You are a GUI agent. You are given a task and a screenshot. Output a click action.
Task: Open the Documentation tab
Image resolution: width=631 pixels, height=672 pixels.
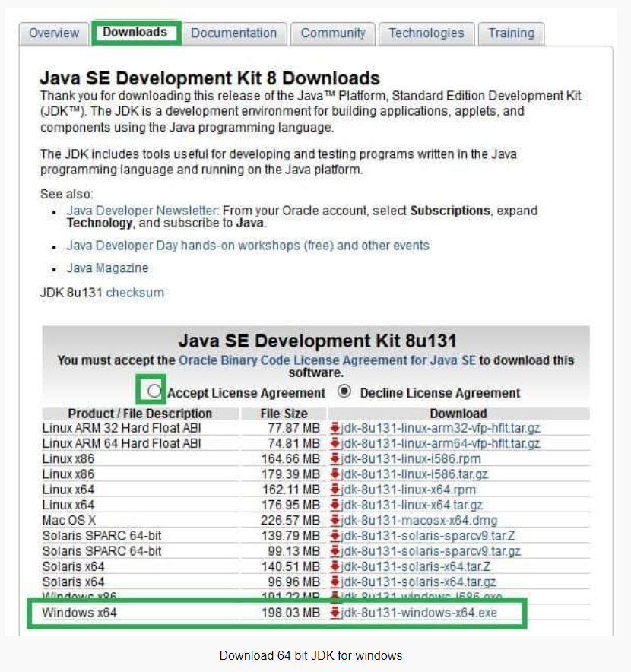pos(233,33)
